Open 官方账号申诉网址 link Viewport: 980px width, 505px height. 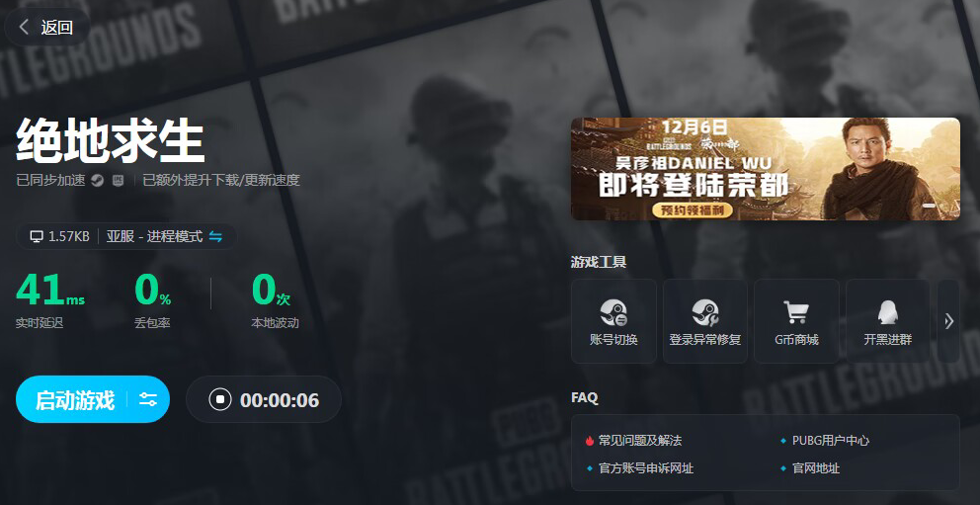point(646,468)
